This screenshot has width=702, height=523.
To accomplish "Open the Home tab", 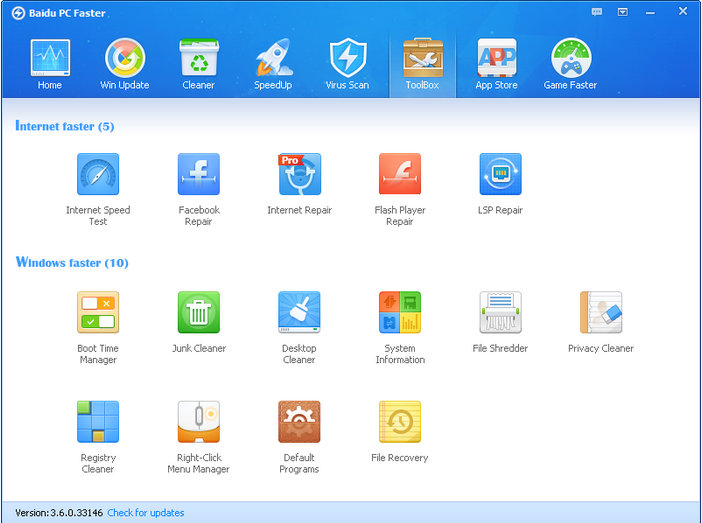I will pos(50,64).
